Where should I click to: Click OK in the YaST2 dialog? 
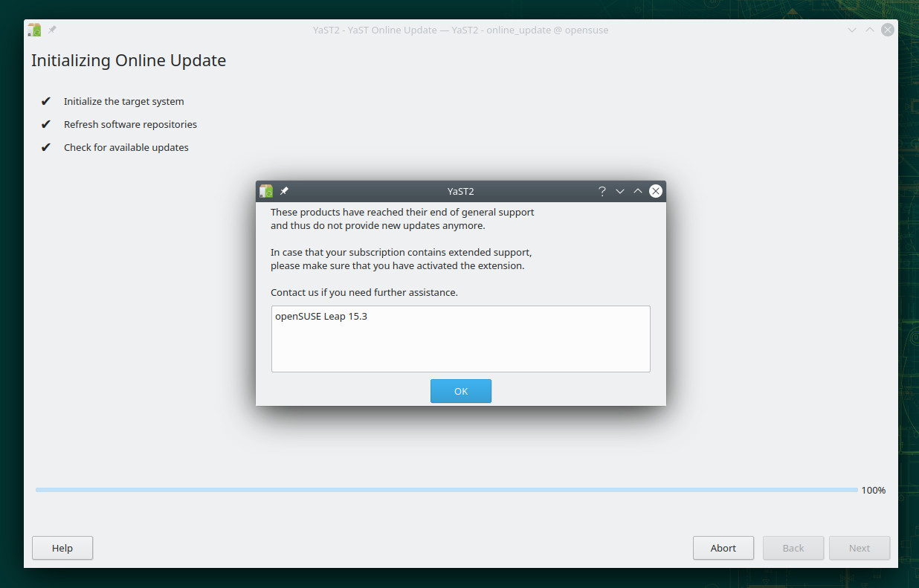point(461,391)
